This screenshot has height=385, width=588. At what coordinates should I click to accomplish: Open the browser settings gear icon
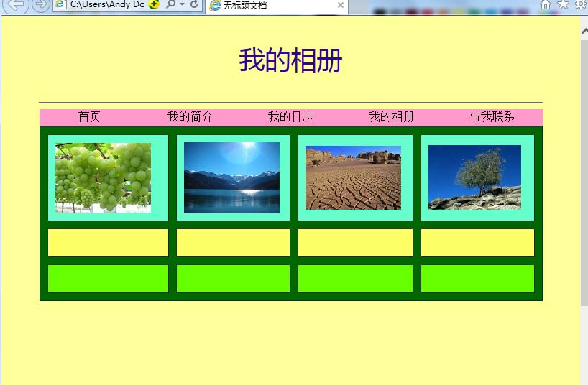tap(582, 4)
